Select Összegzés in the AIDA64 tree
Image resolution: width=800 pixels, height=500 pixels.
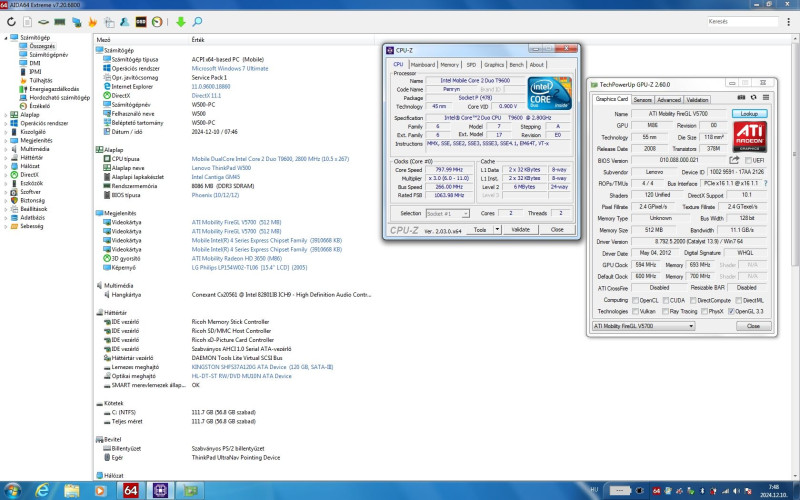tap(42, 46)
